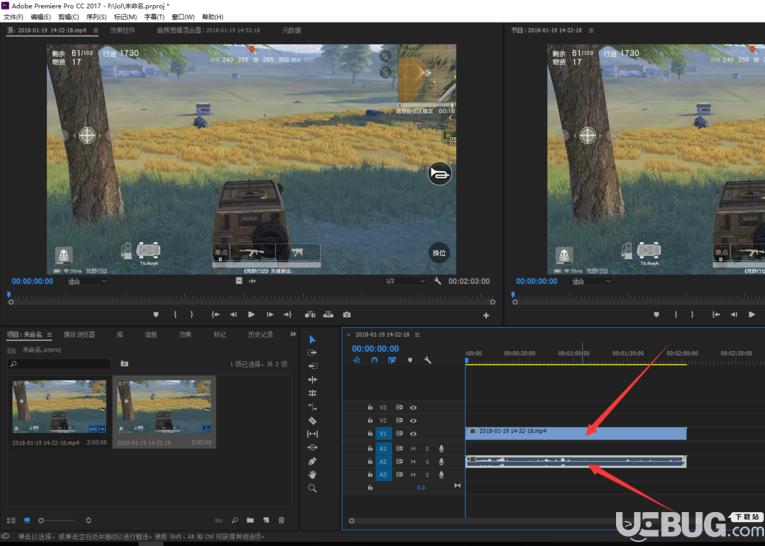
Task: Switch Project panel to icon view
Action: 27,520
